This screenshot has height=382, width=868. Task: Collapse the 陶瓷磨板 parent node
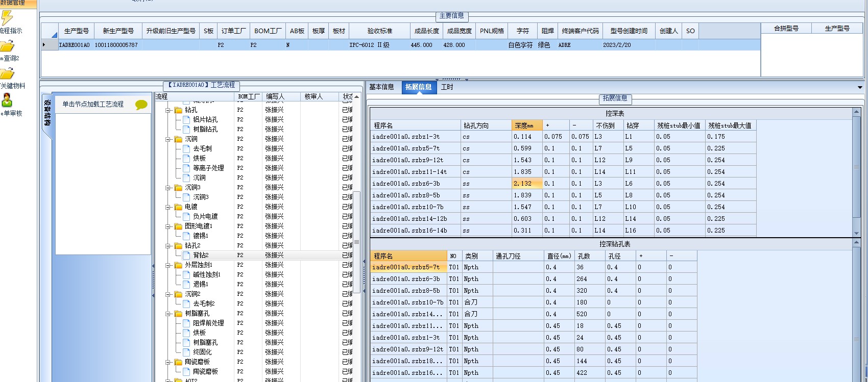click(167, 362)
